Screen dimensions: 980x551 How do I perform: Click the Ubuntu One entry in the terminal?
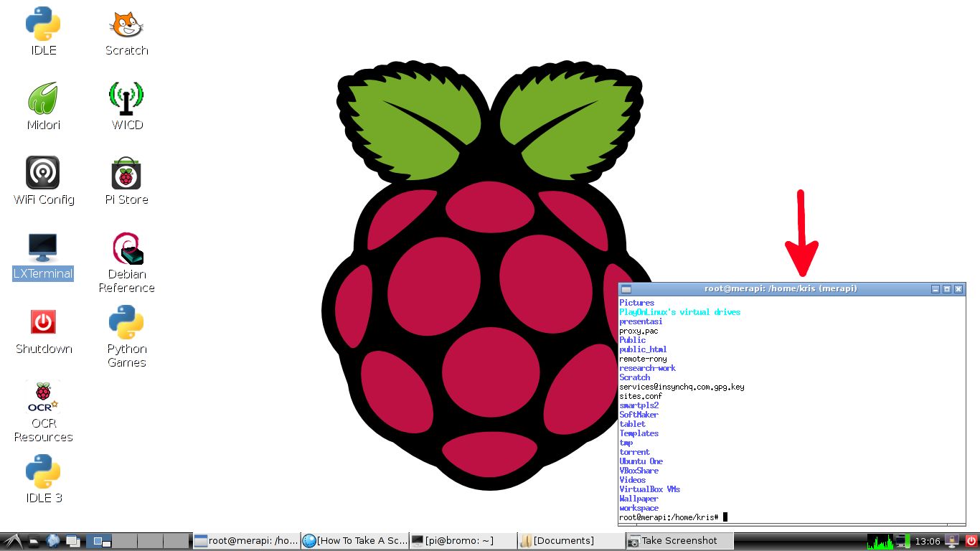(x=641, y=461)
